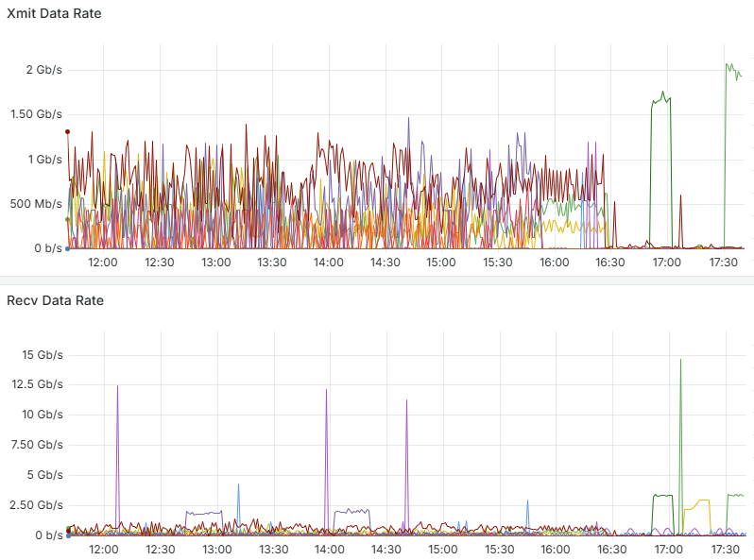Click the 12.5 Gb/s label in the Recv chart
The width and height of the screenshot is (754, 560).
click(38, 384)
